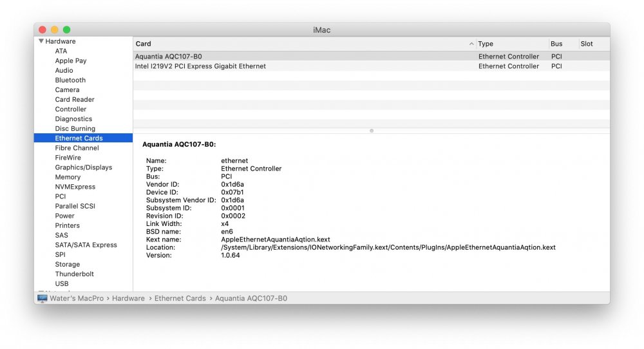Click the Device ID value 0x07b1
The height and width of the screenshot is (349, 644).
pyautogui.click(x=232, y=192)
